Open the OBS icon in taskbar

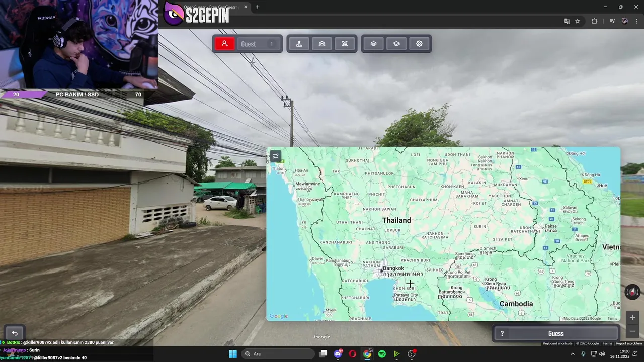point(412,354)
